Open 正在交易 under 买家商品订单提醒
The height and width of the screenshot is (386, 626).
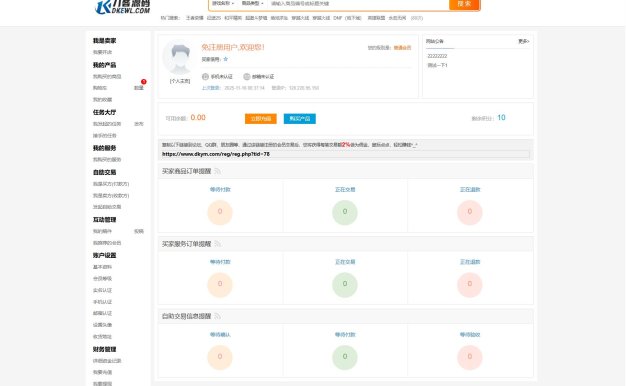[x=345, y=190]
